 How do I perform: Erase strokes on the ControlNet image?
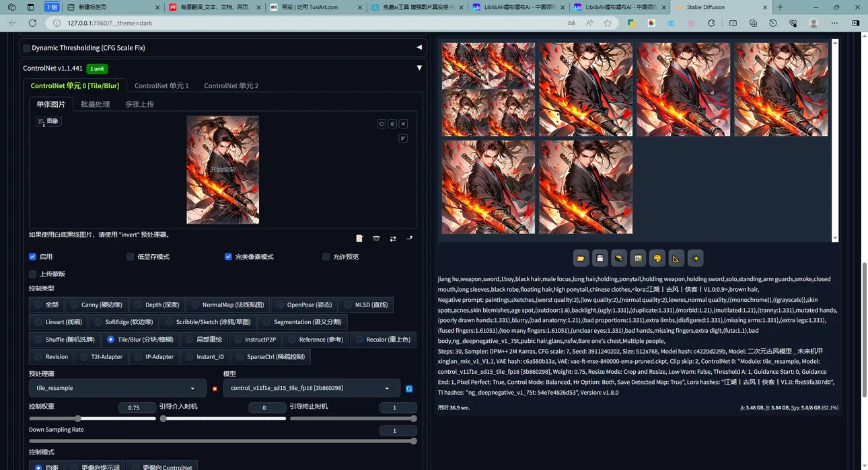point(392,124)
